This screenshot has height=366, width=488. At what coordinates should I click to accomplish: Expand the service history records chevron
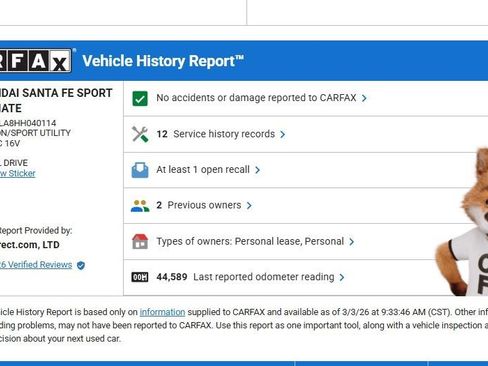(283, 134)
